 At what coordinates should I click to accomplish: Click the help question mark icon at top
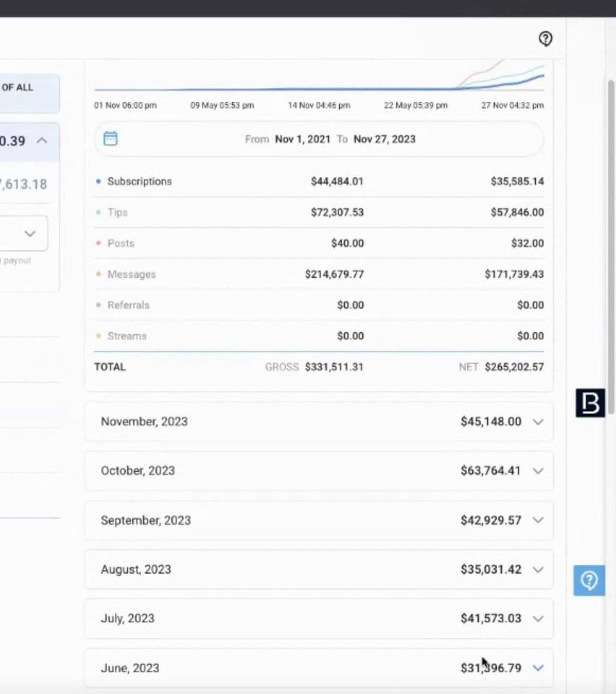point(545,38)
